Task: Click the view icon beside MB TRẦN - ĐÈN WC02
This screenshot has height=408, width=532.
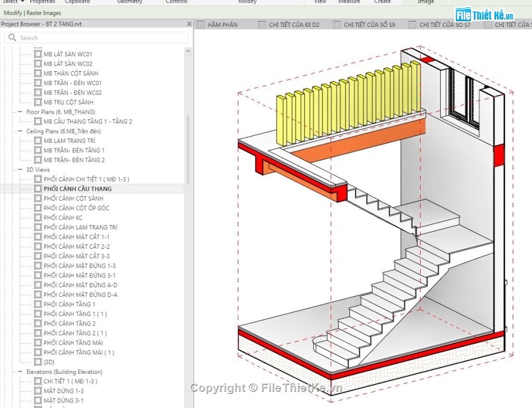Action: click(x=38, y=92)
